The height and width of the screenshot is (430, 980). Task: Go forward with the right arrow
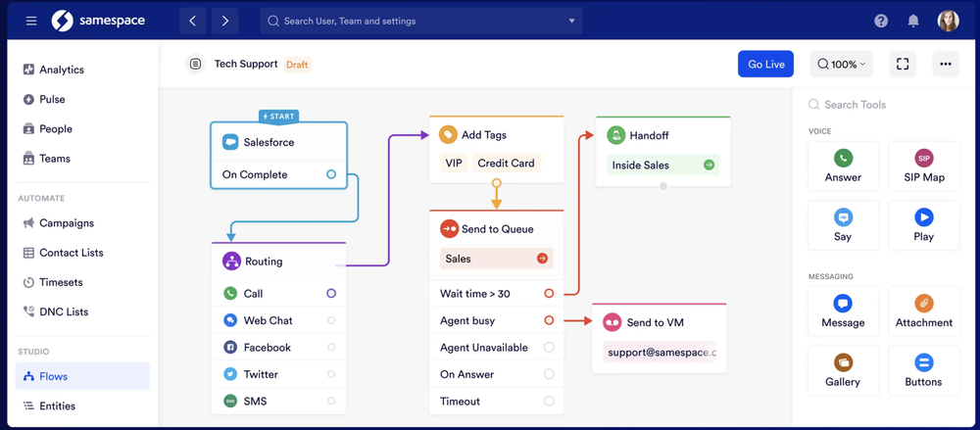pyautogui.click(x=225, y=21)
